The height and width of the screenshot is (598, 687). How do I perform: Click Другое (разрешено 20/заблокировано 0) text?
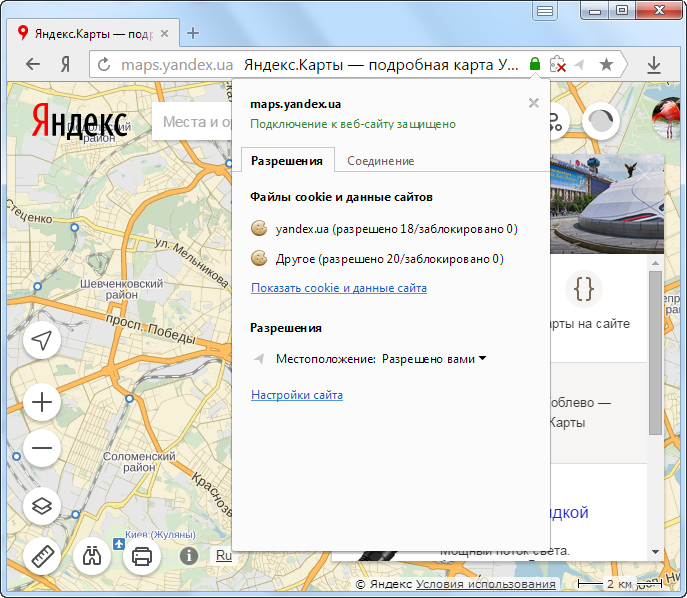(x=390, y=259)
